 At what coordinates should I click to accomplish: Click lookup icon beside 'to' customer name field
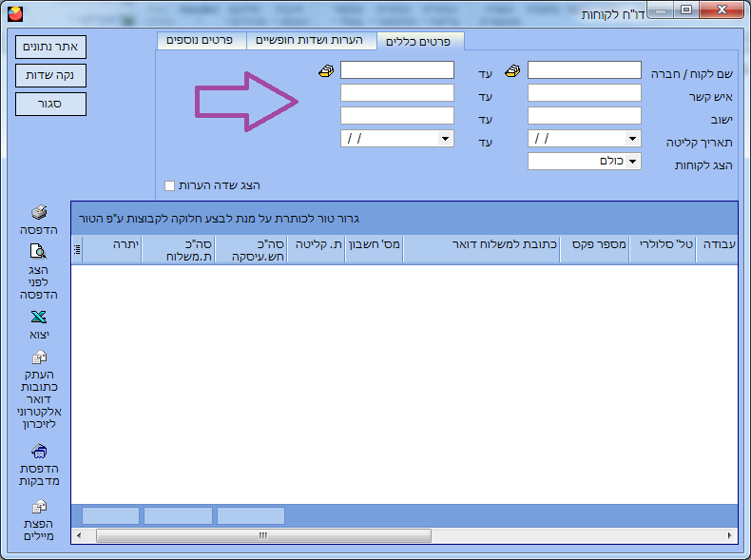[x=326, y=70]
